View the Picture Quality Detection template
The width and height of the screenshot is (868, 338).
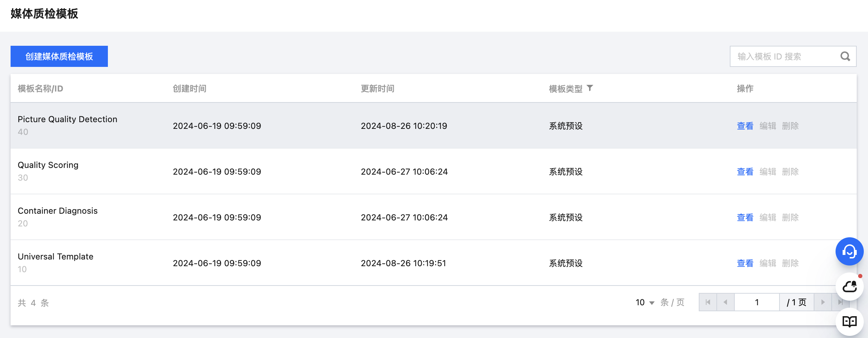click(x=745, y=126)
